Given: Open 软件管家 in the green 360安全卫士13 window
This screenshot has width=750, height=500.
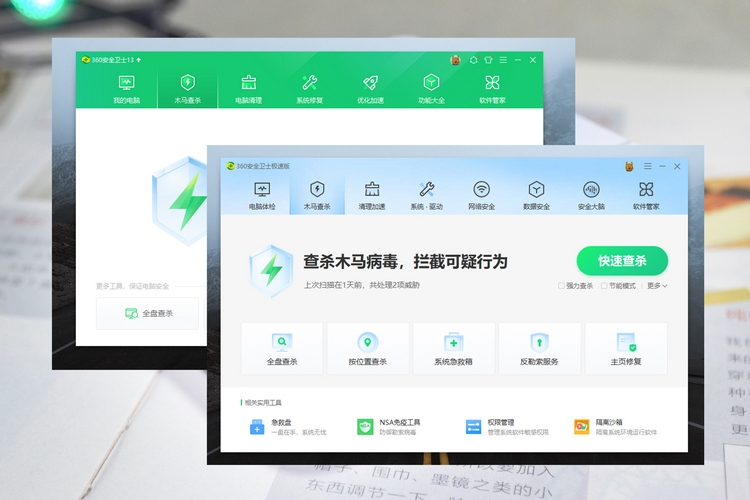Looking at the screenshot, I should [x=492, y=89].
